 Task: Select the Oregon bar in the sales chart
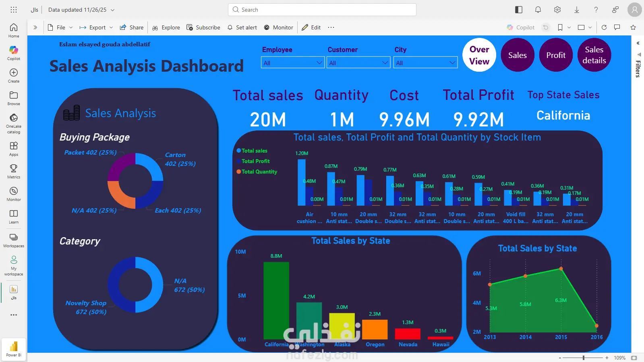pos(375,329)
